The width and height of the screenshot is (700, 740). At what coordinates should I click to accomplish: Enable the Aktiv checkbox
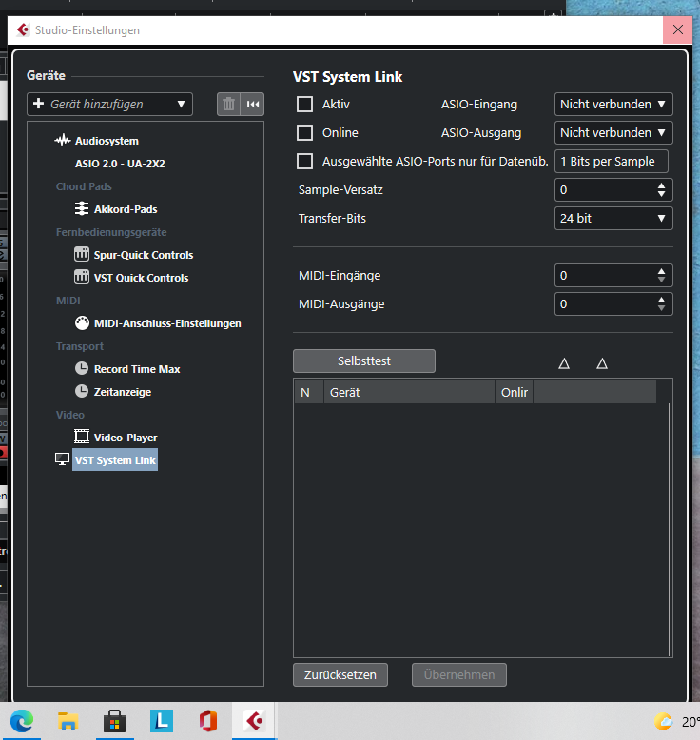tap(304, 104)
